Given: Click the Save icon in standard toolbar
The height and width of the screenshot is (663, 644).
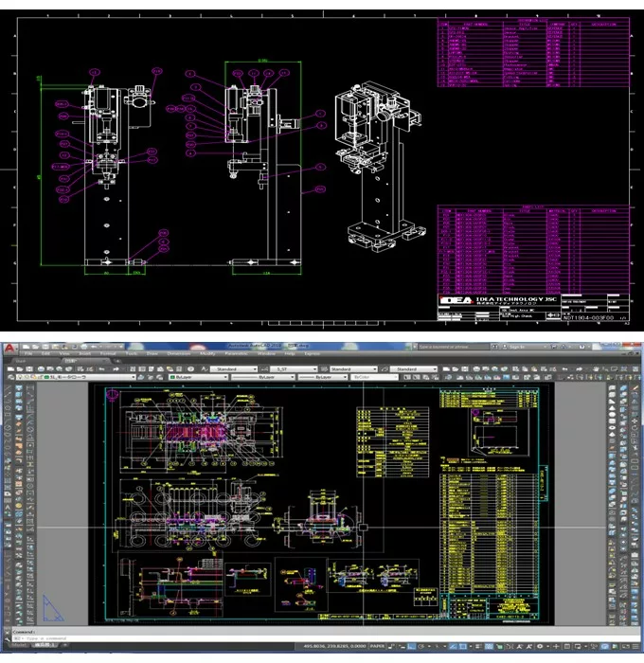Looking at the screenshot, I should 29,369.
